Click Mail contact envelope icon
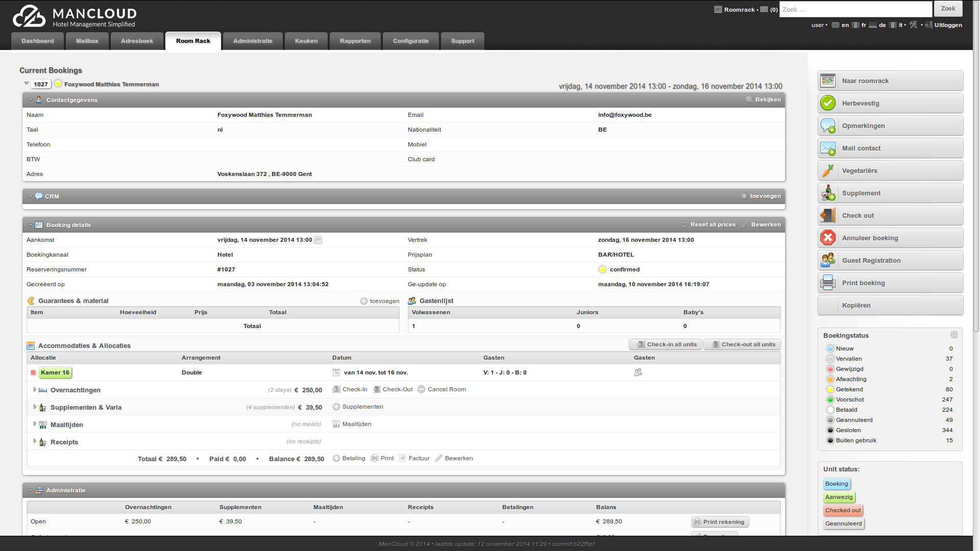 pyautogui.click(x=827, y=148)
